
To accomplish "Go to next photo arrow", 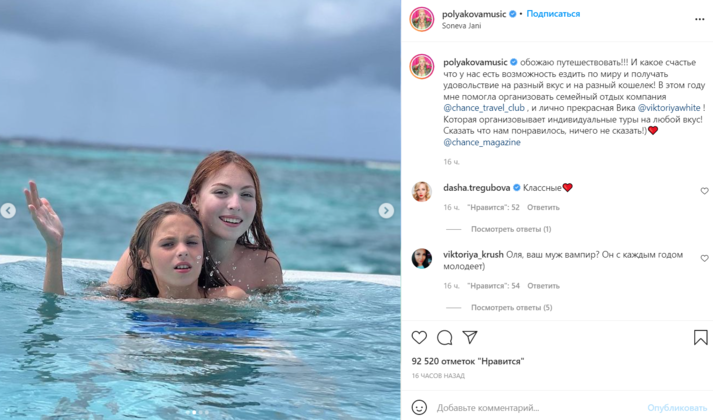I will click(x=386, y=211).
